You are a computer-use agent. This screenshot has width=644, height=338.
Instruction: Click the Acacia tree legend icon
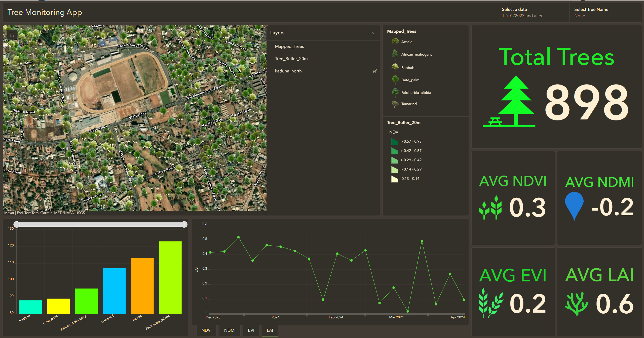(x=395, y=41)
